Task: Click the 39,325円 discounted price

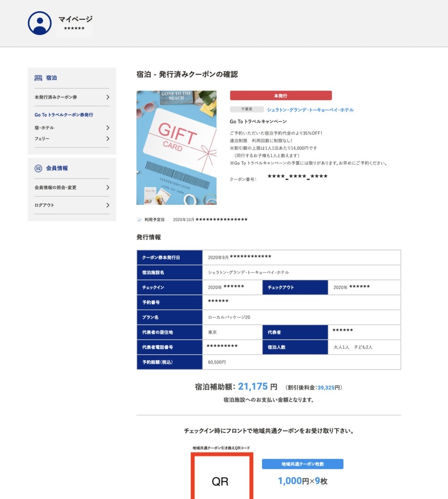Action: 328,388
